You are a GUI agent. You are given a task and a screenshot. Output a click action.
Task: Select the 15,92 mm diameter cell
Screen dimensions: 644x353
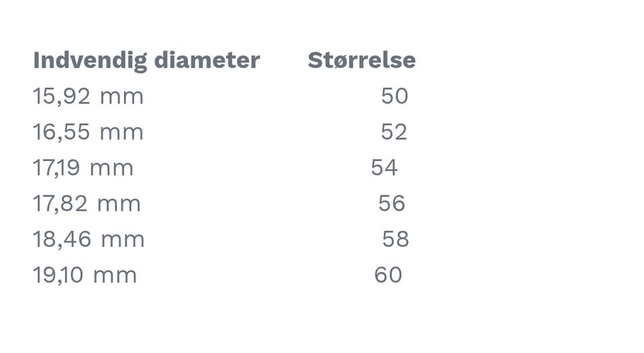pyautogui.click(x=88, y=97)
